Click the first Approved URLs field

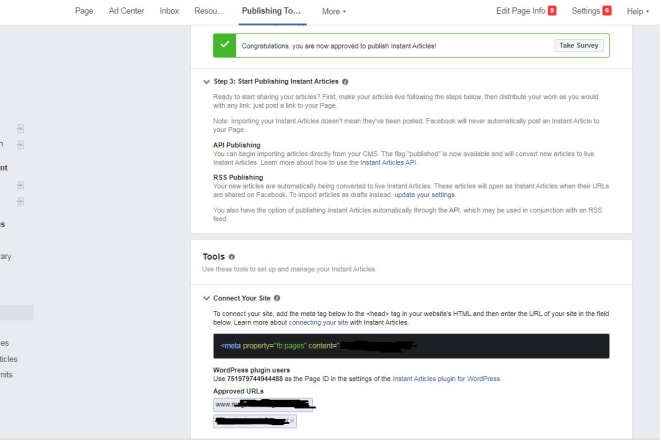[x=263, y=405]
